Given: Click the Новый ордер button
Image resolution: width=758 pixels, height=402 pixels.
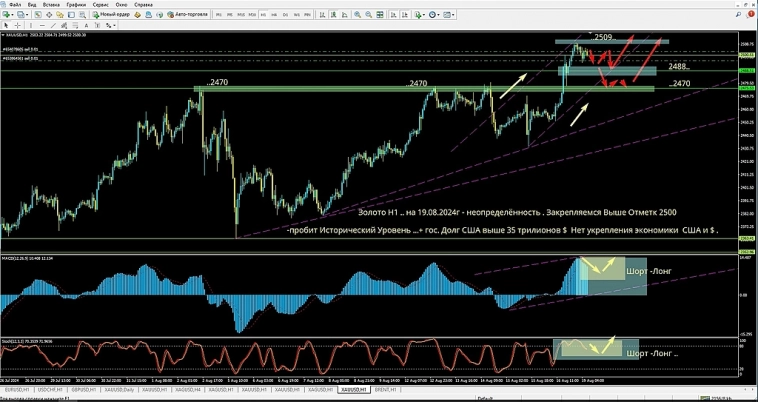Looking at the screenshot, I should pos(111,14).
